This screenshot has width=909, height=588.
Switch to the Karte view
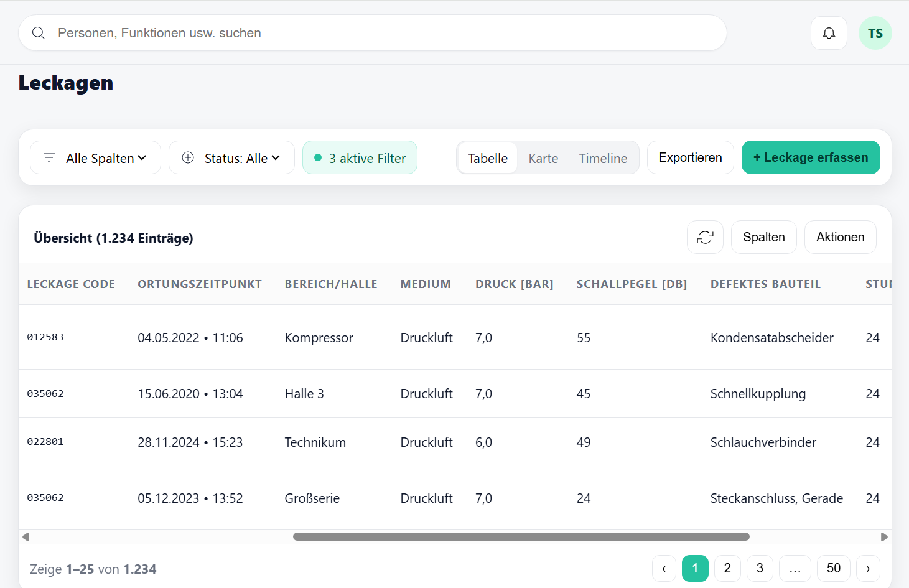(x=543, y=158)
